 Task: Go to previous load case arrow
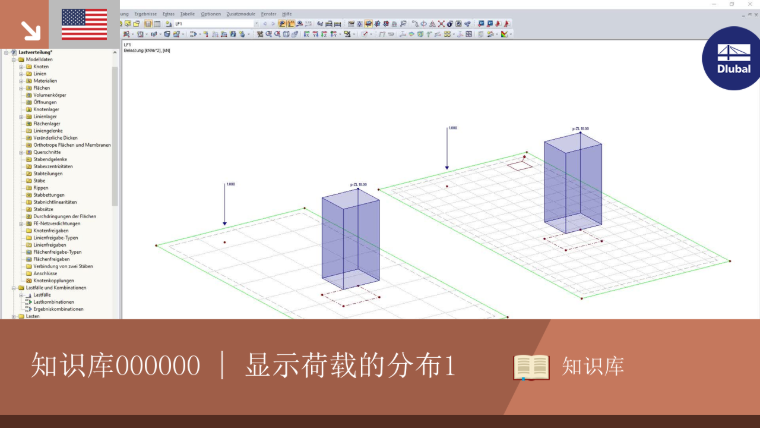tap(265, 23)
